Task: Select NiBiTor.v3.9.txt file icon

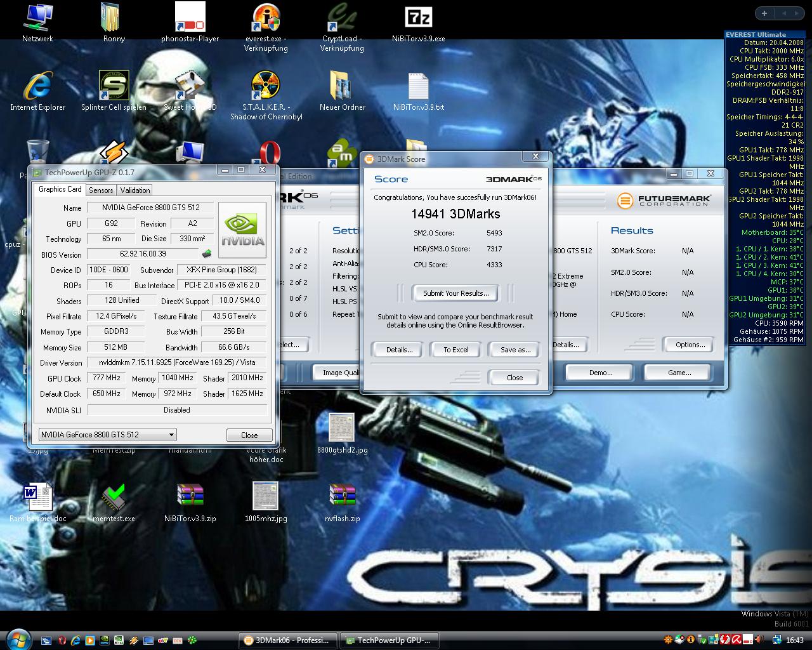Action: coord(418,91)
